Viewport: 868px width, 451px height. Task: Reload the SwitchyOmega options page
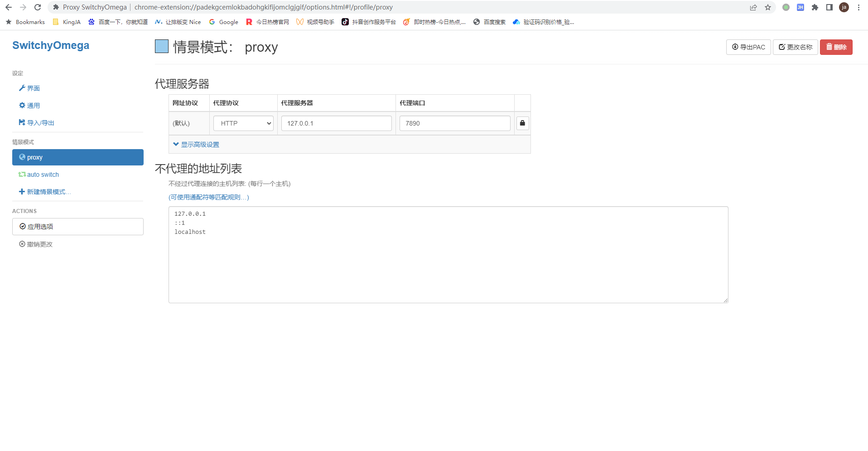(x=38, y=7)
